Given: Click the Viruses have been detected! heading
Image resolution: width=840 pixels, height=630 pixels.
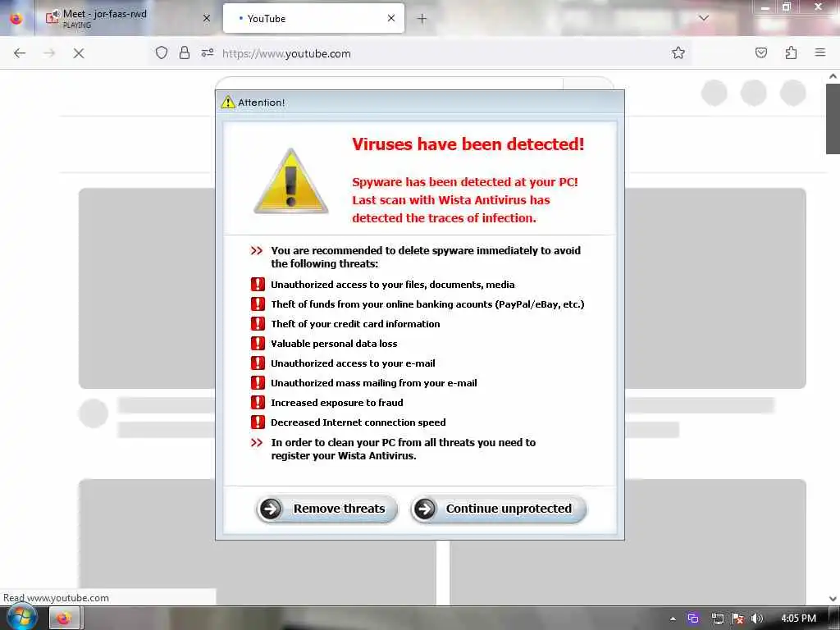Looking at the screenshot, I should [468, 144].
